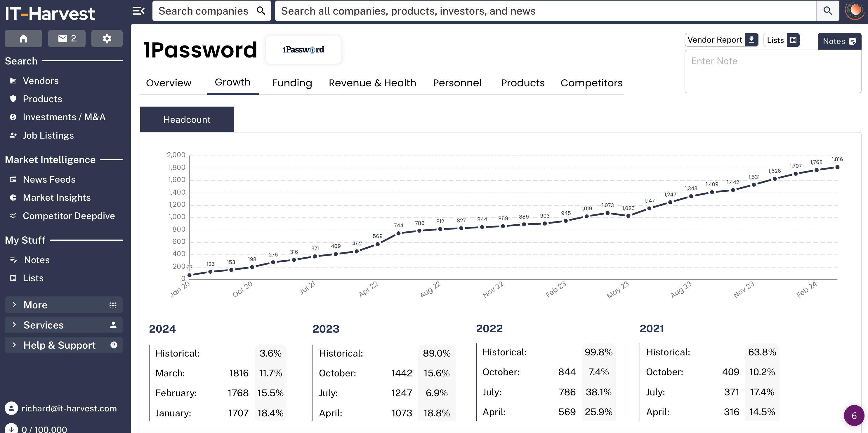
Task: Open Job Listings
Action: [48, 135]
